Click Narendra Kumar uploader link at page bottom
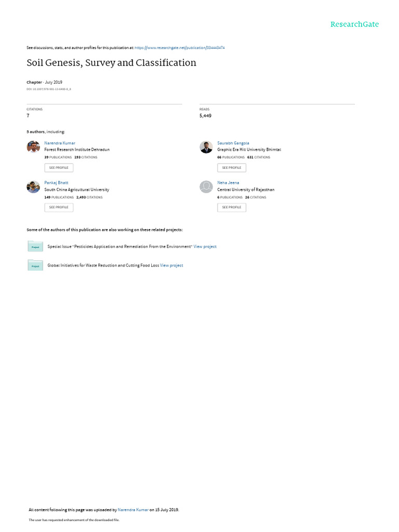This screenshot has width=399, height=532. click(x=133, y=510)
